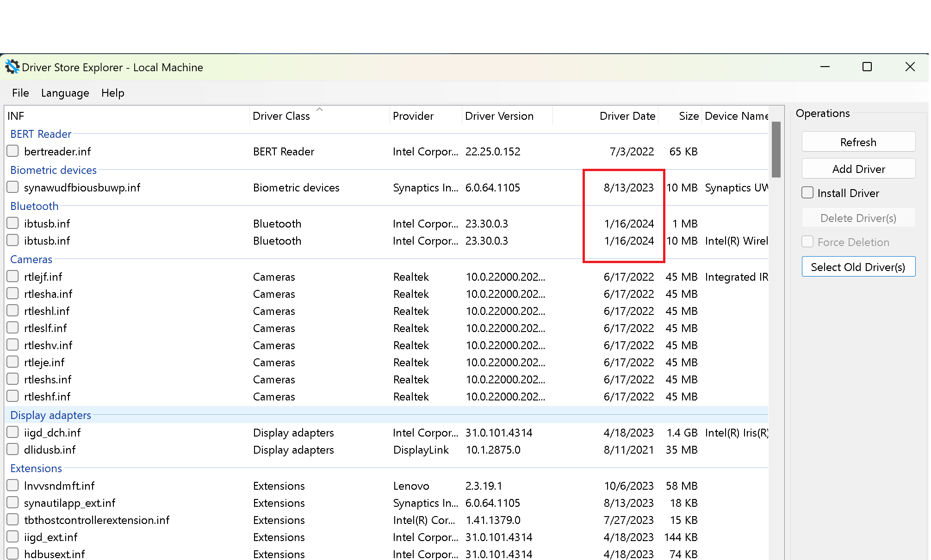
Task: Enable the Install Driver checkbox
Action: [807, 193]
